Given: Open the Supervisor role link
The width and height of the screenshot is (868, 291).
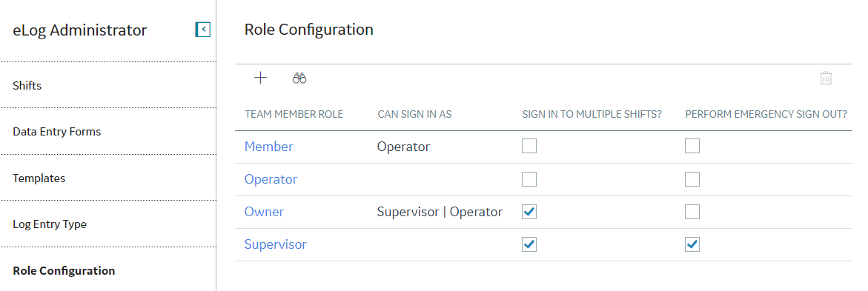Looking at the screenshot, I should [276, 244].
